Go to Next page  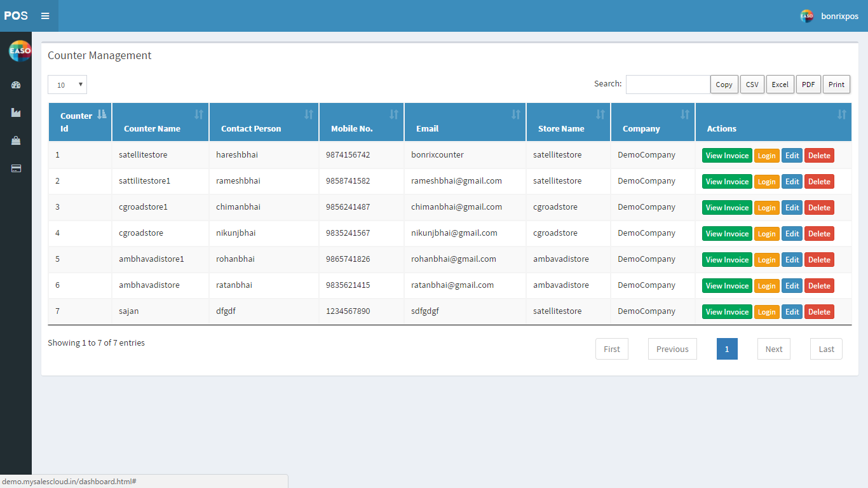click(x=774, y=349)
